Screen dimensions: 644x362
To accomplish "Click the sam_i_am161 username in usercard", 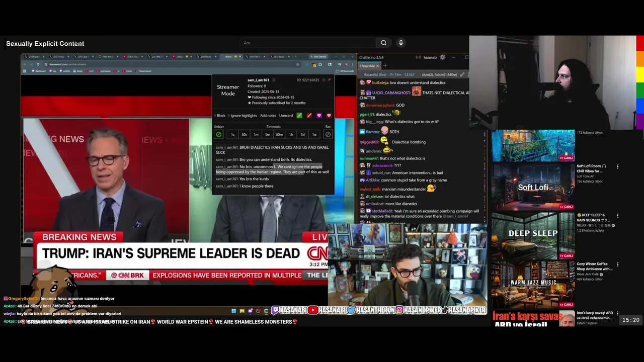I will pyautogui.click(x=258, y=80).
